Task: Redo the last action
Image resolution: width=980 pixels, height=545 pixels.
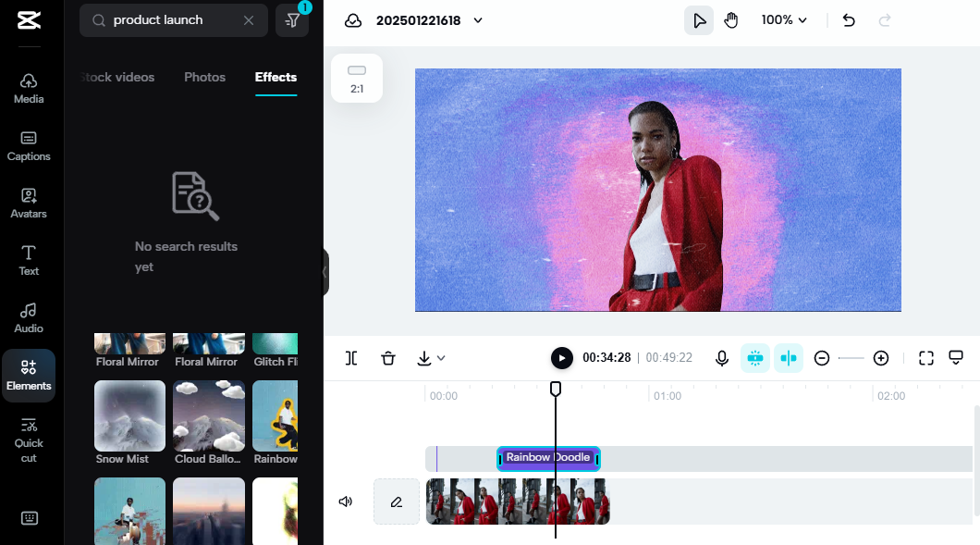Action: coord(885,20)
